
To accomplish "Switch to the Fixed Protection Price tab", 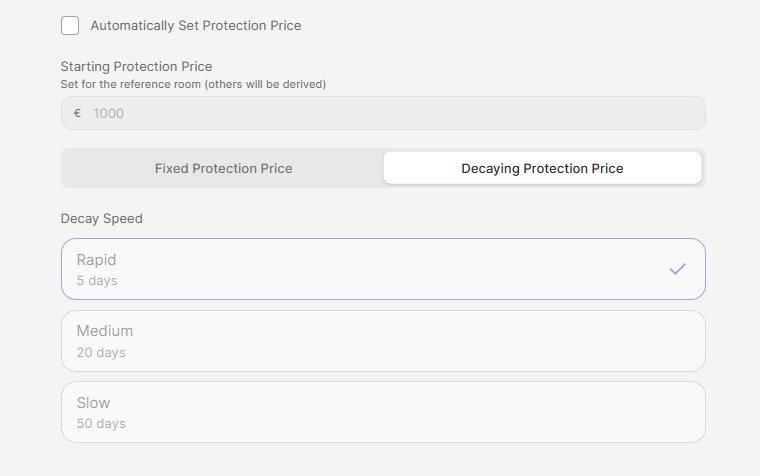I will [x=223, y=168].
